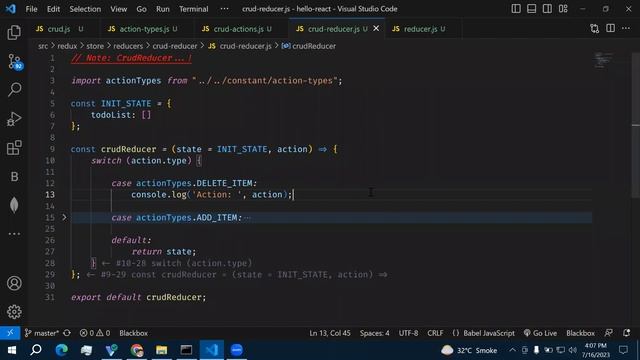Click the compare changes icon in editor toolbar
Viewport: 640px width, 360px height.
[x=594, y=29]
